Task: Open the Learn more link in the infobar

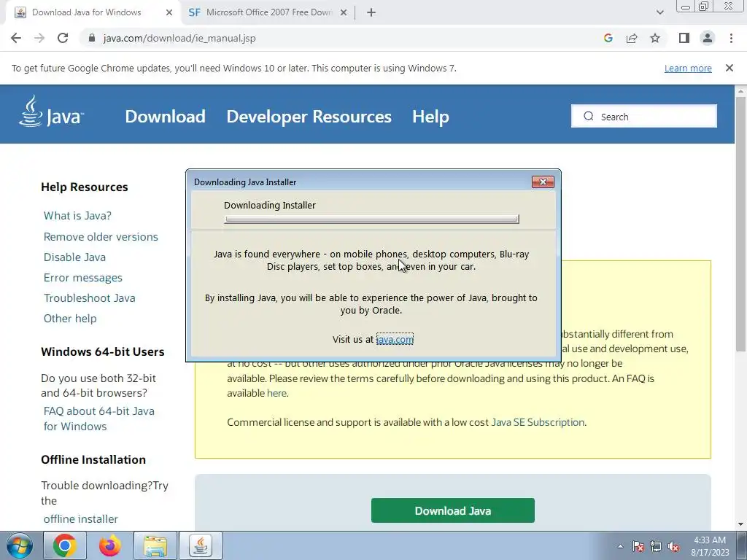Action: click(688, 68)
